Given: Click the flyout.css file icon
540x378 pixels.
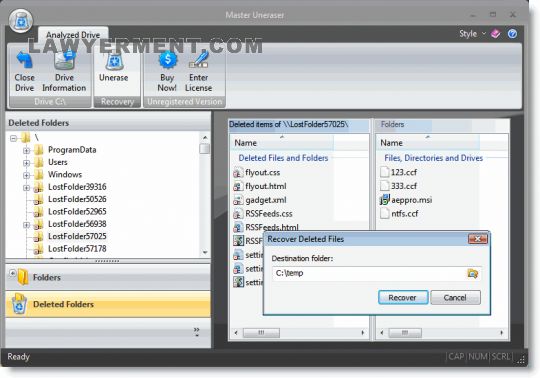Looking at the screenshot, I should pyautogui.click(x=238, y=172).
